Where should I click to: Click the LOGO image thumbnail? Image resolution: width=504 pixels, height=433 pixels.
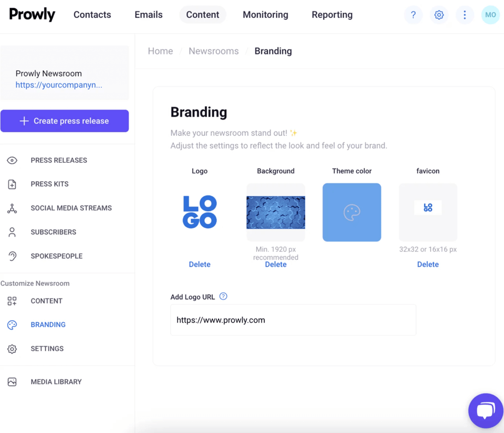[x=200, y=212]
